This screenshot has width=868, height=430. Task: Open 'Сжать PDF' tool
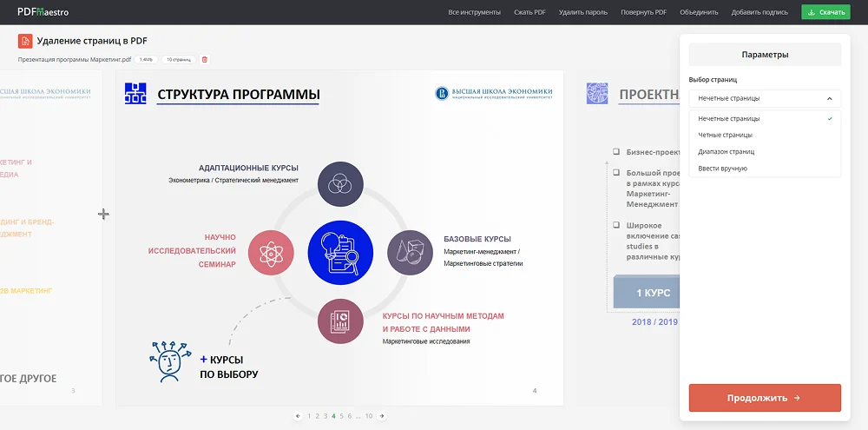[529, 12]
